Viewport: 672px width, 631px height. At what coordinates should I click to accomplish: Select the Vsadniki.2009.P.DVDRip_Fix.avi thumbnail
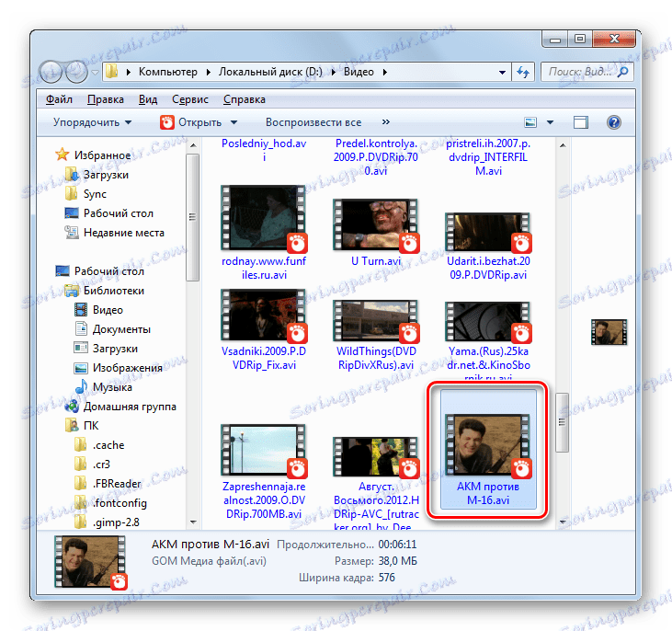(264, 315)
